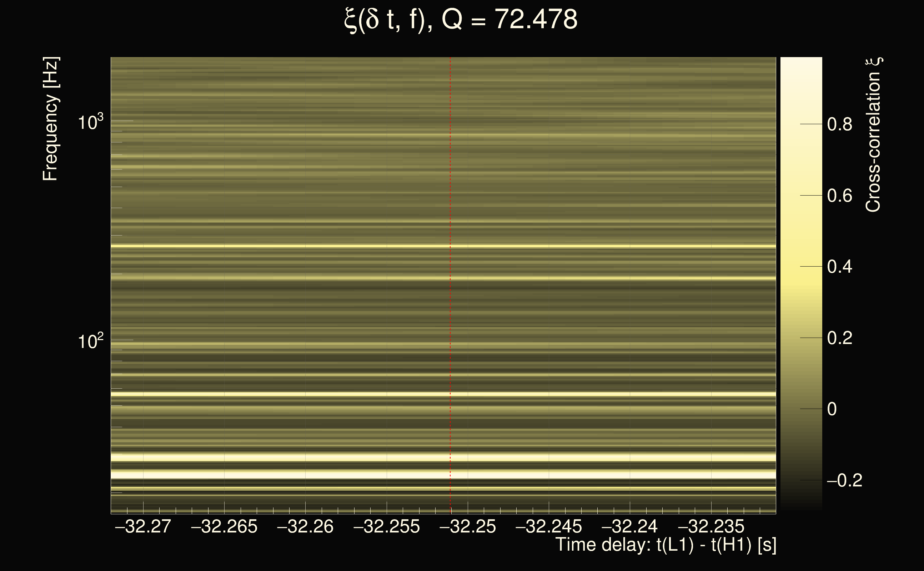
Task: Click the 0.8 tick label on colorbar
Action: point(839,124)
